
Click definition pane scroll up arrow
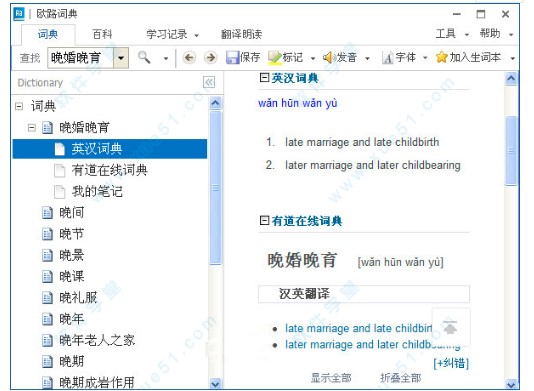(511, 79)
